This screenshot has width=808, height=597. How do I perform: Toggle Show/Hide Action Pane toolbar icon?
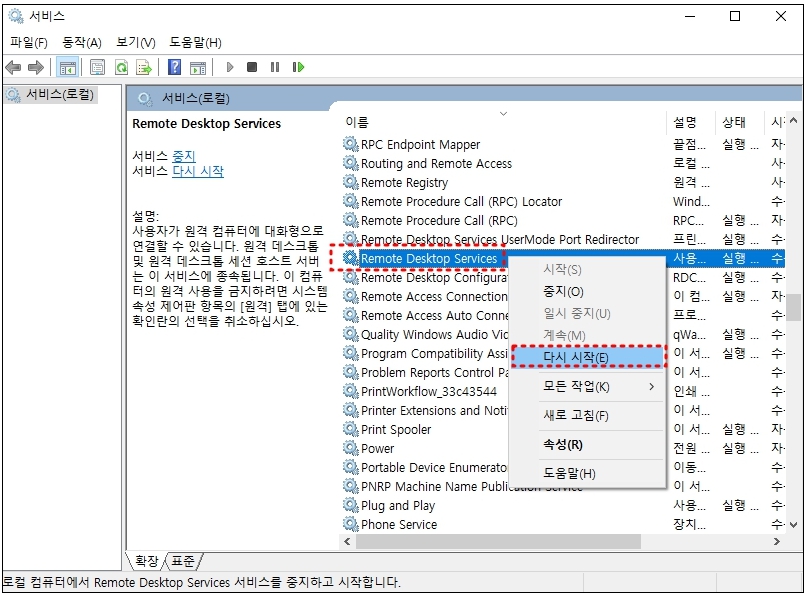(x=198, y=67)
